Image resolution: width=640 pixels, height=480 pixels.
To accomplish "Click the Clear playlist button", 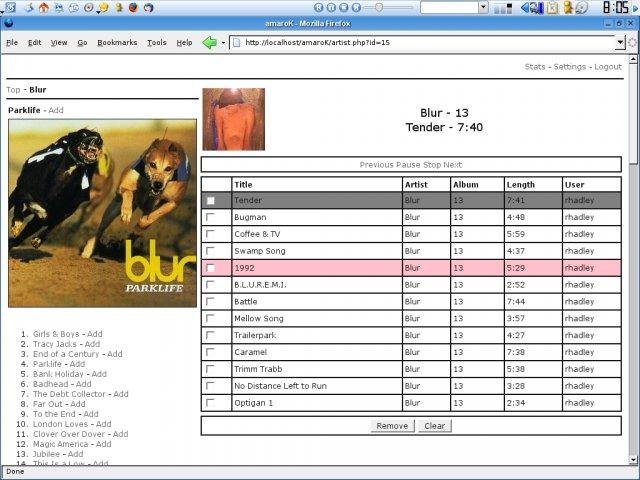I will [435, 426].
